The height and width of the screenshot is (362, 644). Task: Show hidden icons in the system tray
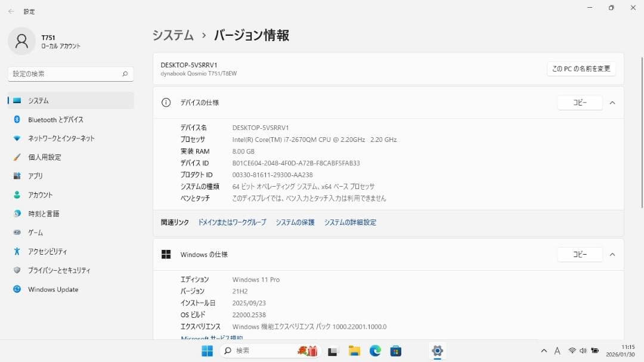[x=544, y=351]
